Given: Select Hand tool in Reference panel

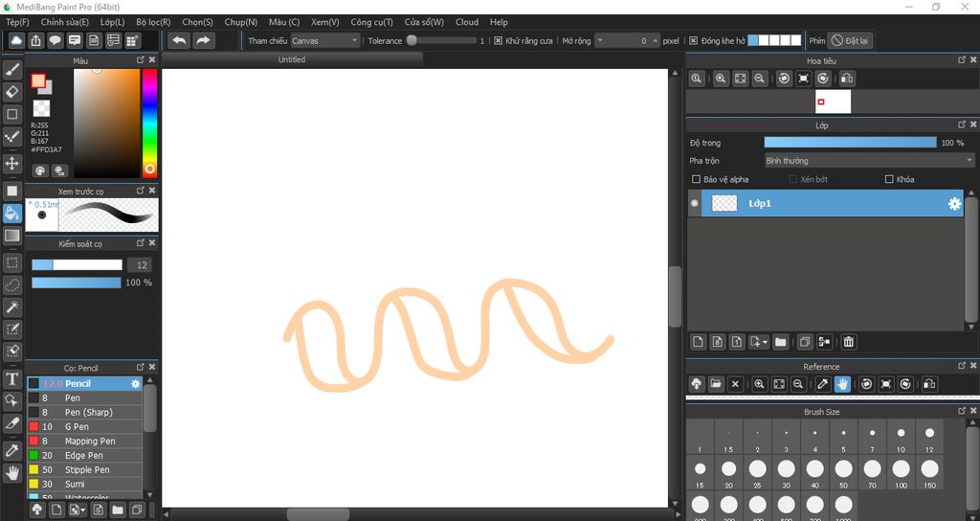Looking at the screenshot, I should pyautogui.click(x=842, y=384).
